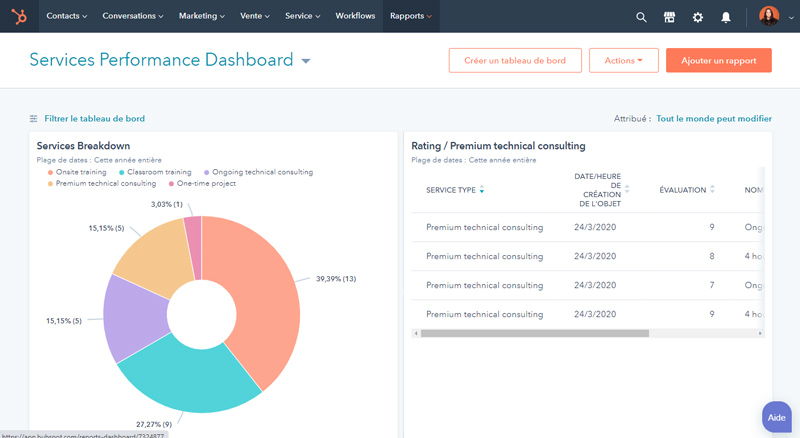Screen dimensions: 800x438
Task: Open the Actions dropdown button
Action: (623, 60)
